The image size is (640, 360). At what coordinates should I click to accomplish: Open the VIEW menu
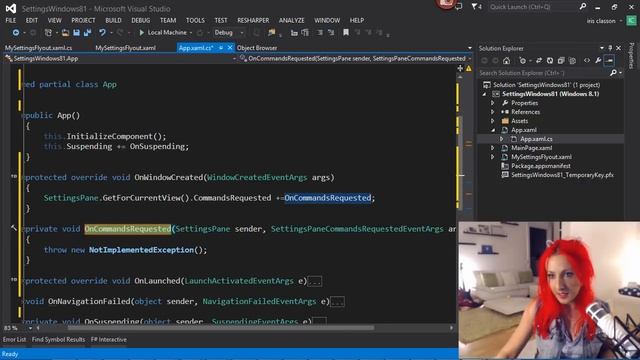click(55, 20)
